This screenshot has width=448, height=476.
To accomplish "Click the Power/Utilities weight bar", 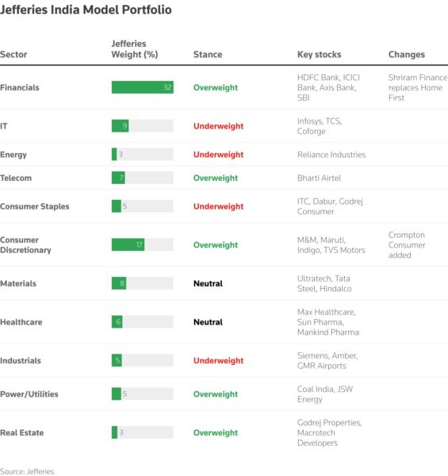I will pos(143,393).
